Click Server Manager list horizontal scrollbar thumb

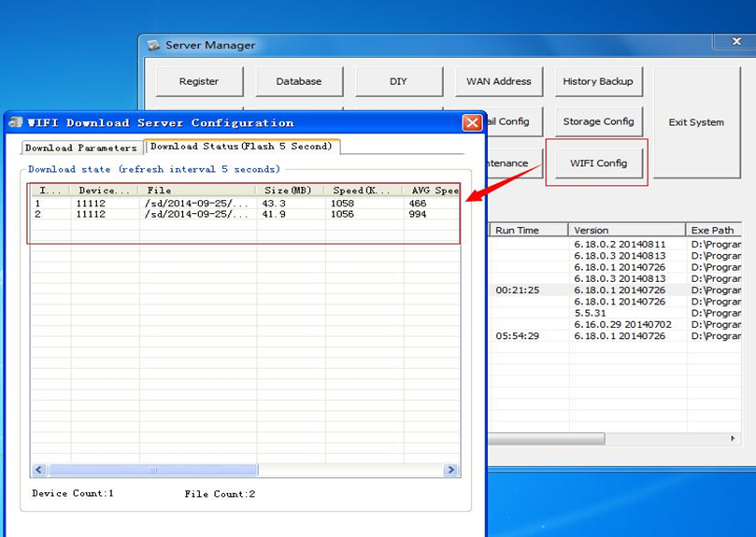(547, 439)
